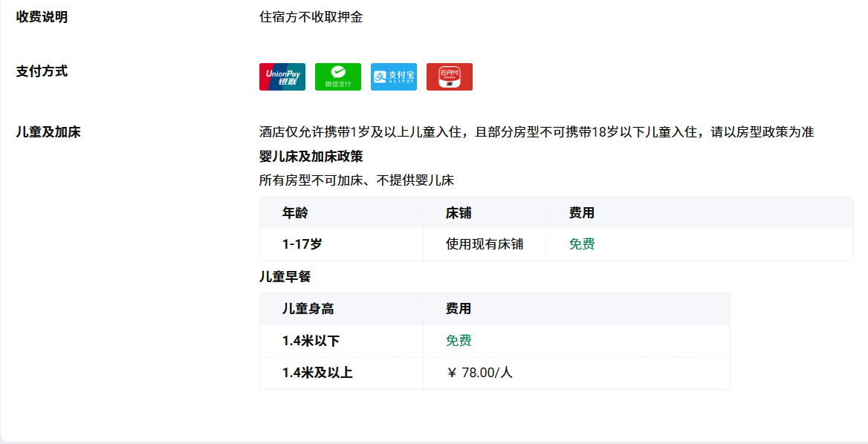Click the 儿童身高 column header
This screenshot has width=868, height=444.
[308, 309]
